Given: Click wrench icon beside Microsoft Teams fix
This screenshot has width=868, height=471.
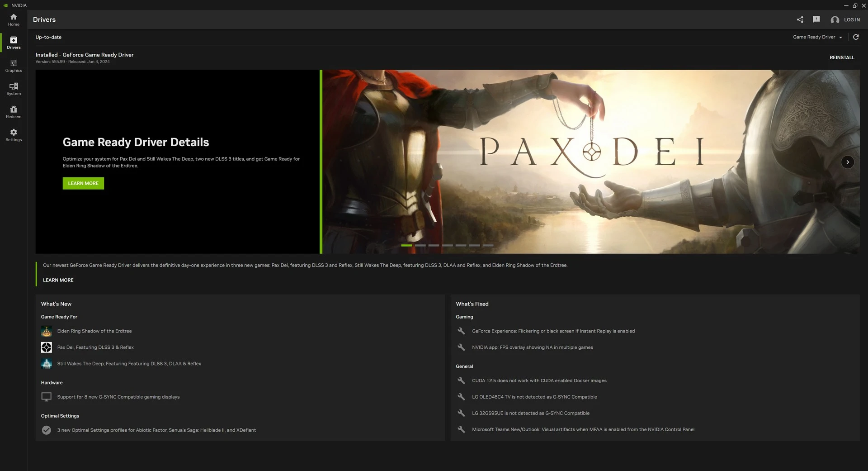Looking at the screenshot, I should click(461, 429).
